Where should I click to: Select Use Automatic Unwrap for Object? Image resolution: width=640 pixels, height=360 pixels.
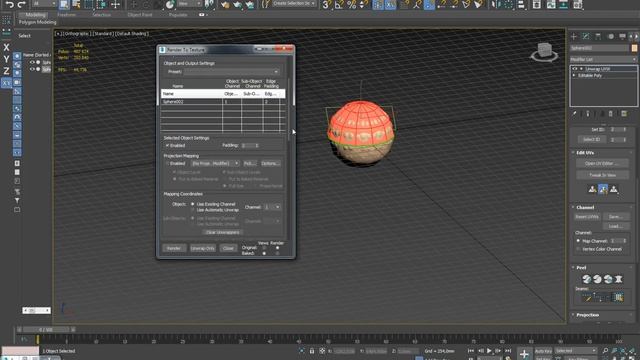click(193, 210)
